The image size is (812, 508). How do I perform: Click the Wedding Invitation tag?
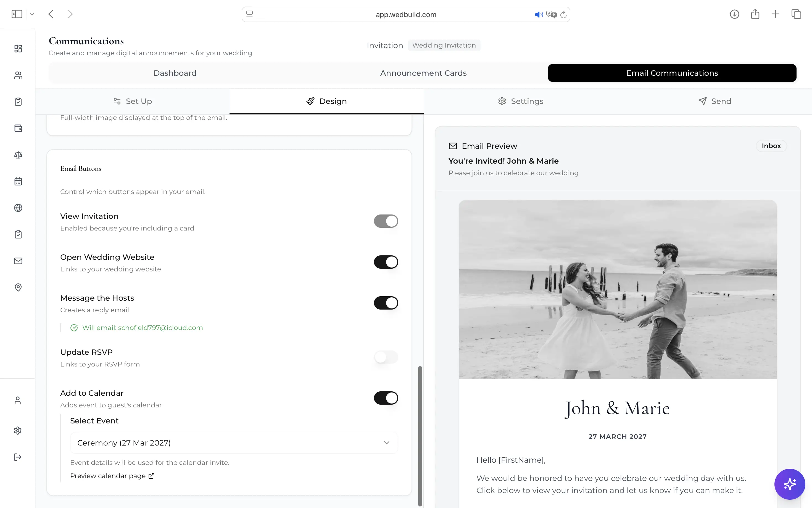point(444,45)
